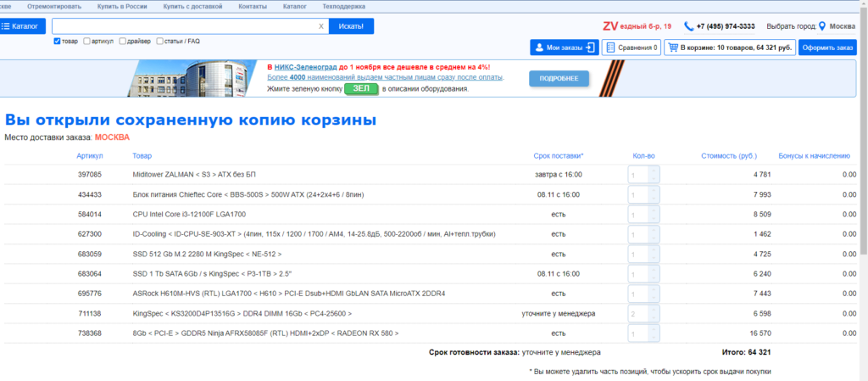This screenshot has height=381, width=868.
Task: Click article number 434433
Action: (90, 194)
